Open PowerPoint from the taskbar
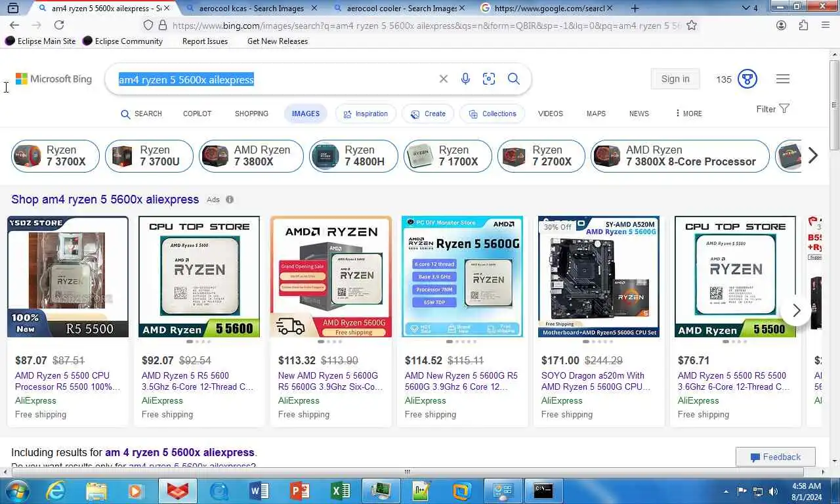The image size is (840, 504). [300, 491]
